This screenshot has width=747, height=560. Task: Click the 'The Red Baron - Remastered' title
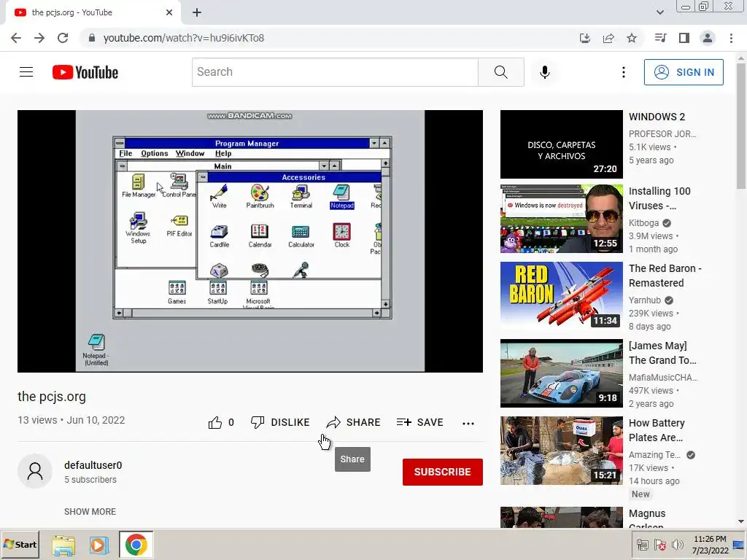coord(665,276)
